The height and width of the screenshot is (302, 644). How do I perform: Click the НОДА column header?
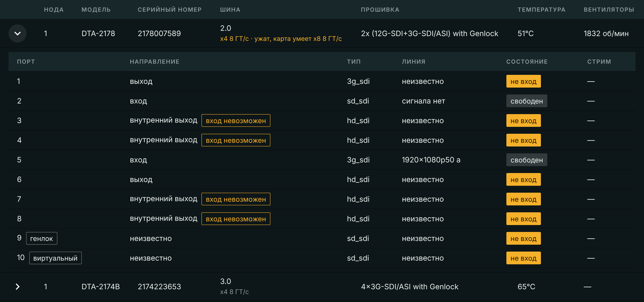click(54, 10)
